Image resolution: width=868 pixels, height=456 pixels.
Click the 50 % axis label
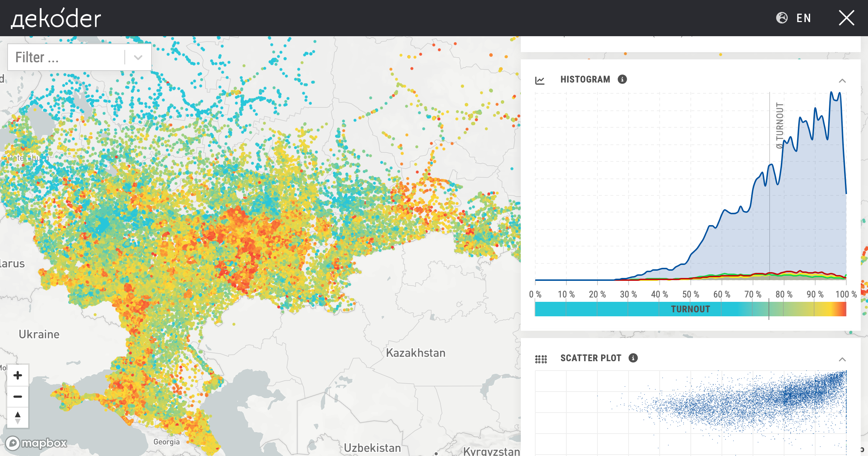pos(690,294)
